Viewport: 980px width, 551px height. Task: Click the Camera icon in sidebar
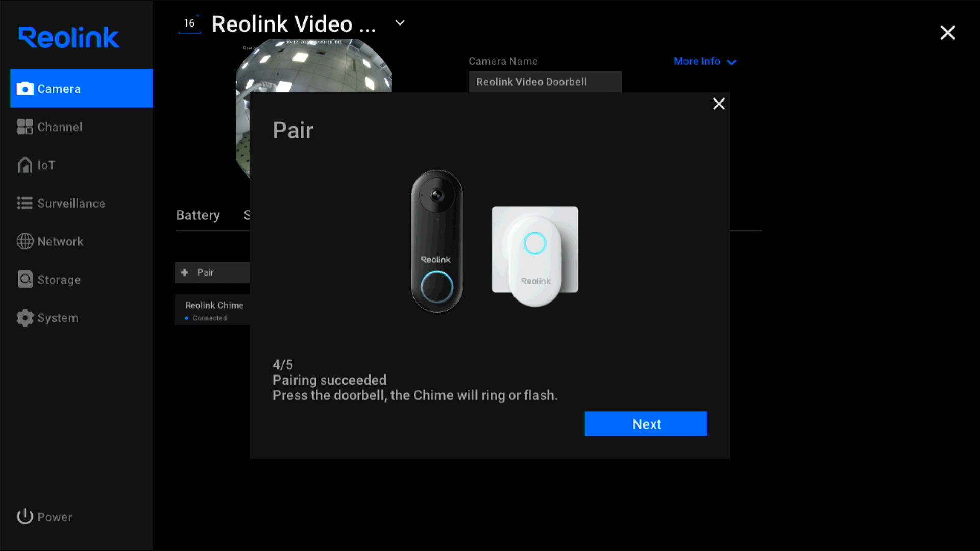25,88
